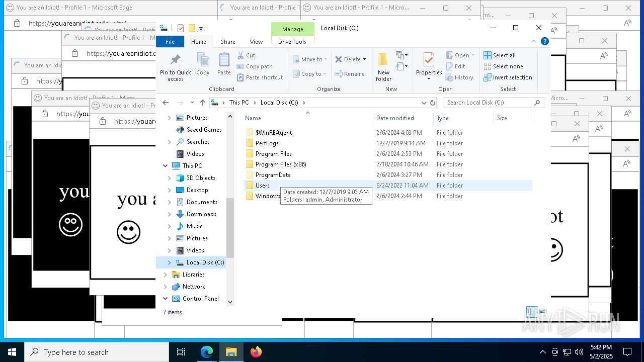Image resolution: width=644 pixels, height=362 pixels.
Task: Click the Edit command in Open group
Action: [456, 66]
